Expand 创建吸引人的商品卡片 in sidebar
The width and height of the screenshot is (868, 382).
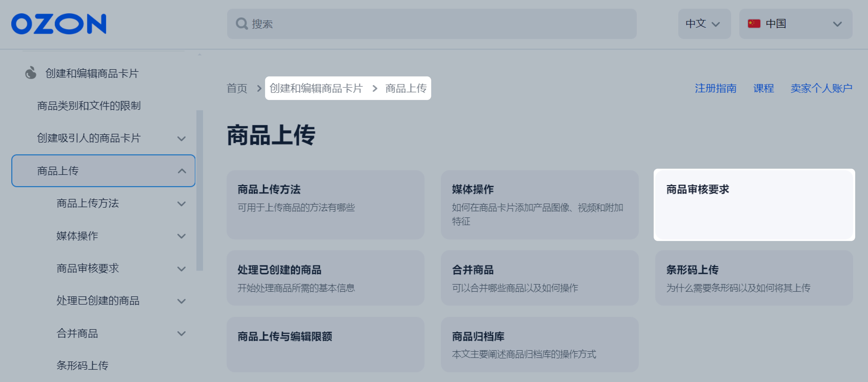tap(182, 139)
